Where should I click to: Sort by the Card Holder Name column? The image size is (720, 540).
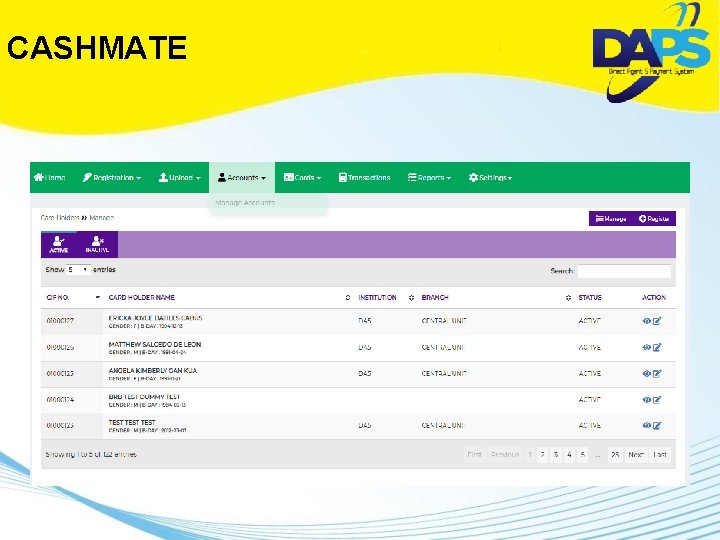coord(229,298)
